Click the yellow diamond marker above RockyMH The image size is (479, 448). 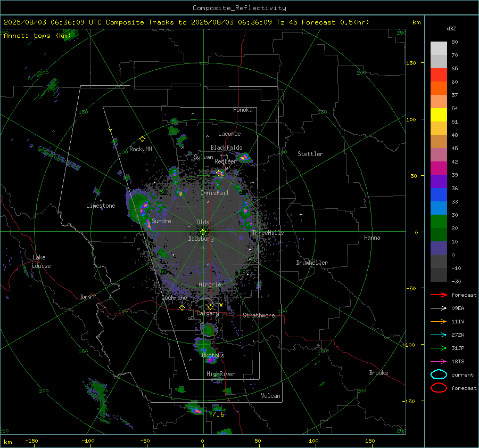pyautogui.click(x=142, y=139)
